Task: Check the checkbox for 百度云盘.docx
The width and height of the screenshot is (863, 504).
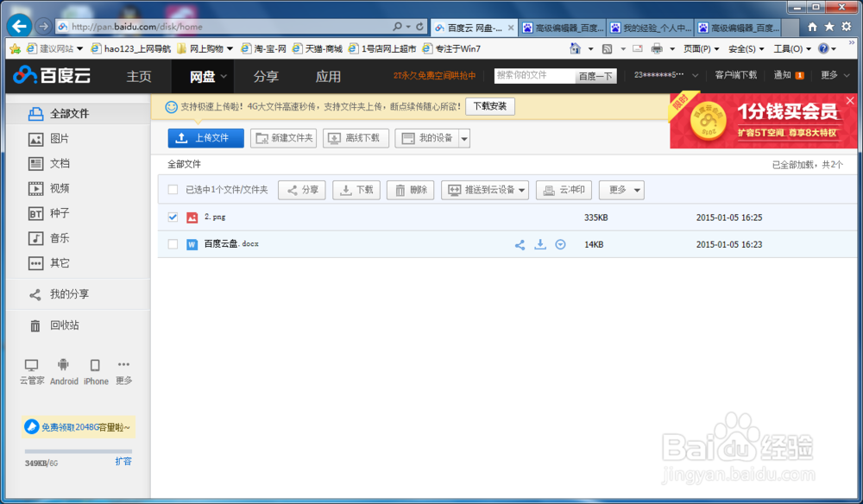Action: click(173, 244)
